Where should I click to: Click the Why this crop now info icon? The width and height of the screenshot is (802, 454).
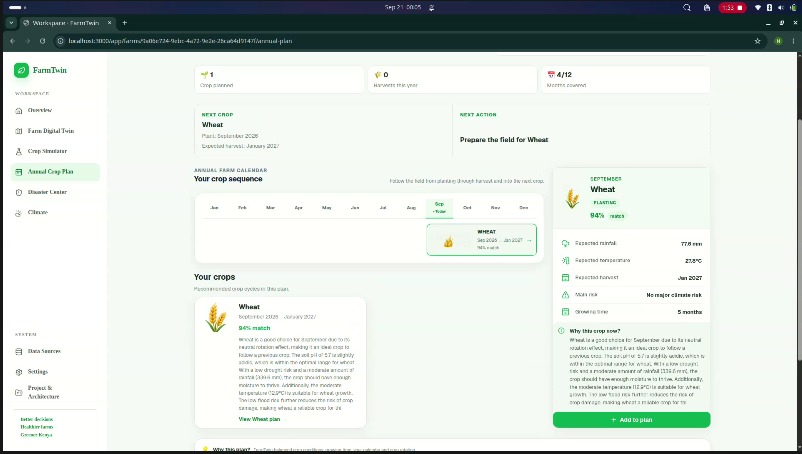tap(561, 331)
